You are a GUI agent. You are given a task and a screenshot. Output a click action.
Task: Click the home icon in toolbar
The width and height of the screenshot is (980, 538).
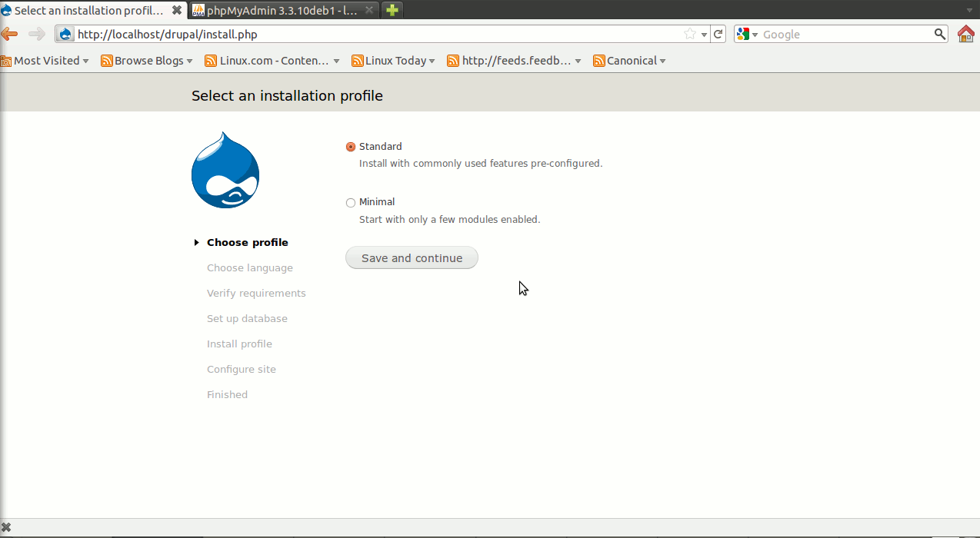tap(965, 34)
